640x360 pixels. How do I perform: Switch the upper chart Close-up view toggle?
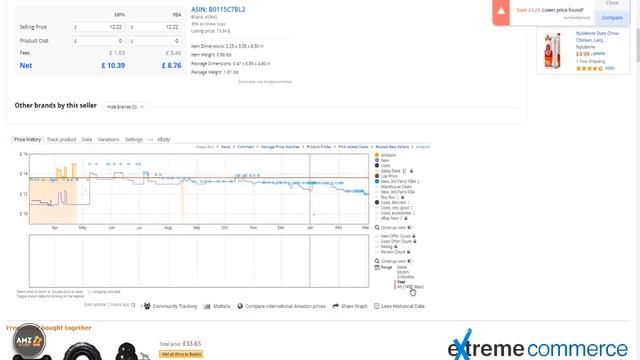(410, 228)
